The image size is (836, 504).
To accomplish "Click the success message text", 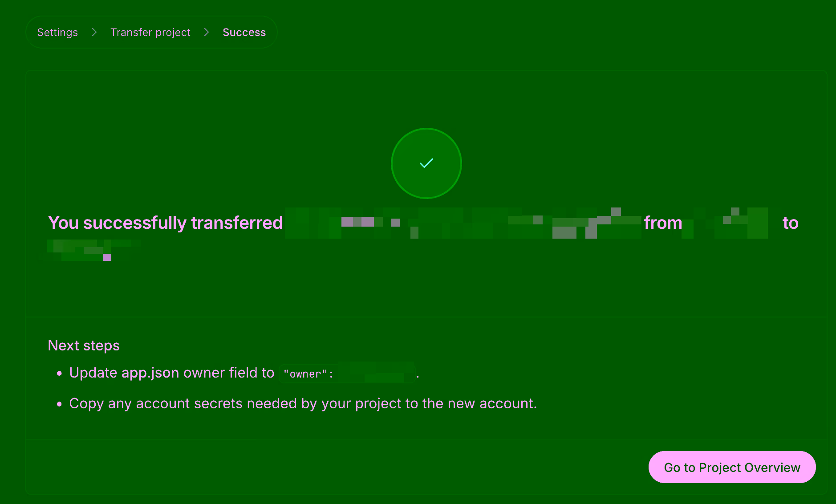I will point(166,223).
